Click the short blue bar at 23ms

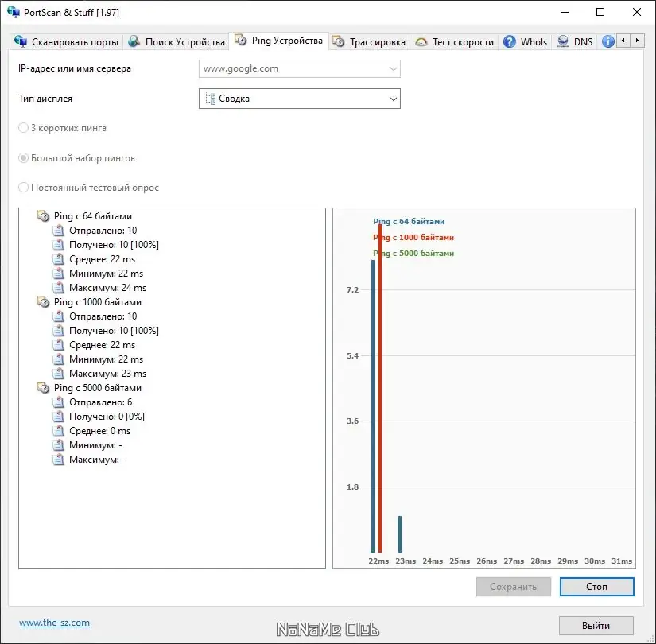tap(400, 534)
